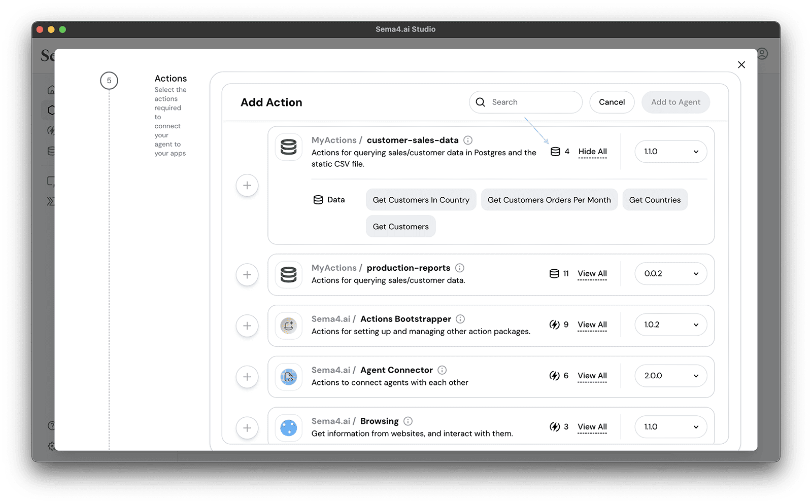This screenshot has height=504, width=812.
Task: Click the Browsing package globe icon
Action: [288, 428]
